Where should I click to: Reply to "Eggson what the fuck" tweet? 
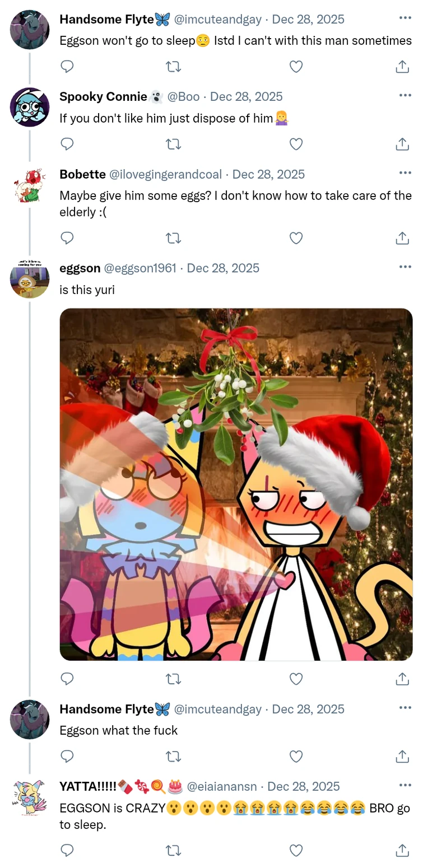click(67, 756)
